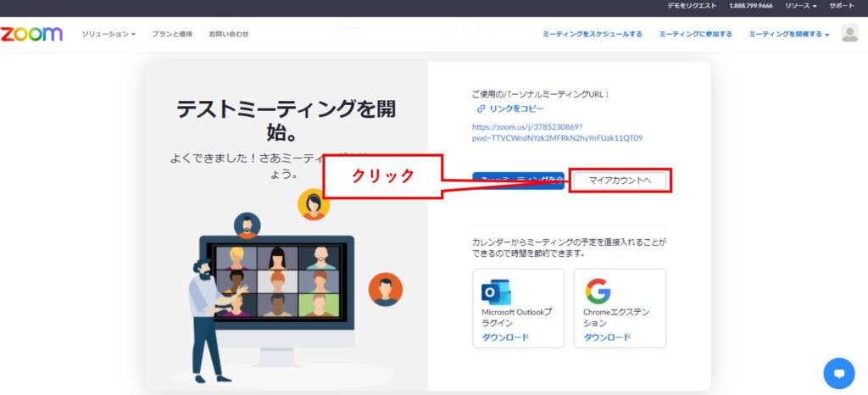Click the カレンダーからミーティング description text
868x395 pixels.
point(569,248)
